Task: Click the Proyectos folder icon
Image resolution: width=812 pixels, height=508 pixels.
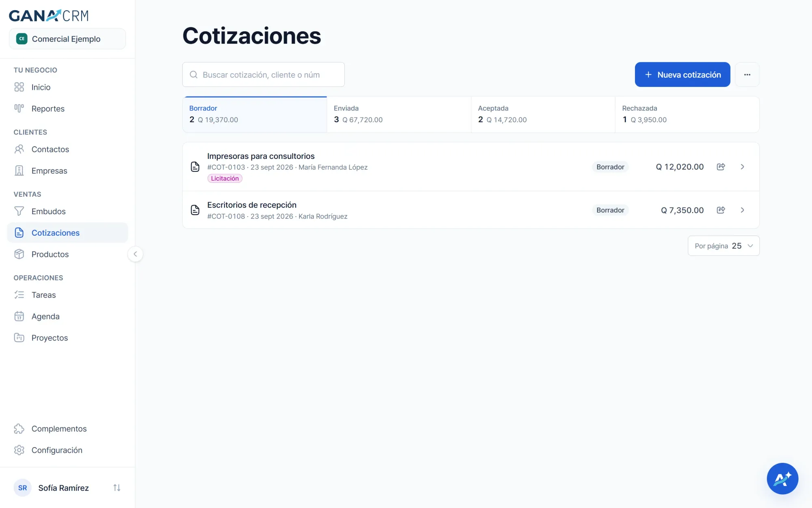Action: point(19,338)
